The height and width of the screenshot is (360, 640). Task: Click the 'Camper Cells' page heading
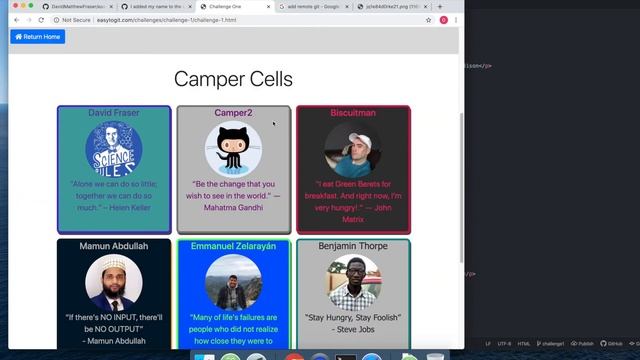tap(233, 79)
